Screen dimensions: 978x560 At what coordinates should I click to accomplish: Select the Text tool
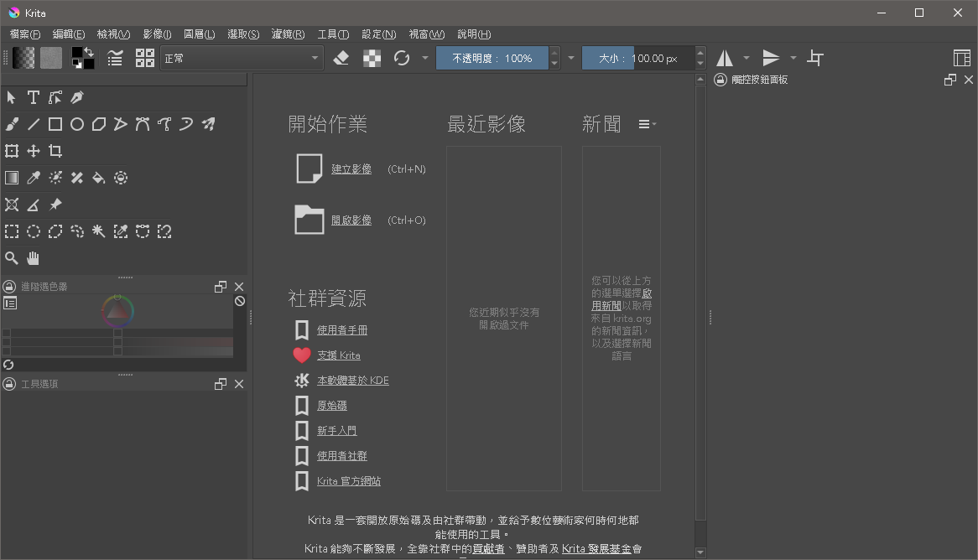click(34, 97)
